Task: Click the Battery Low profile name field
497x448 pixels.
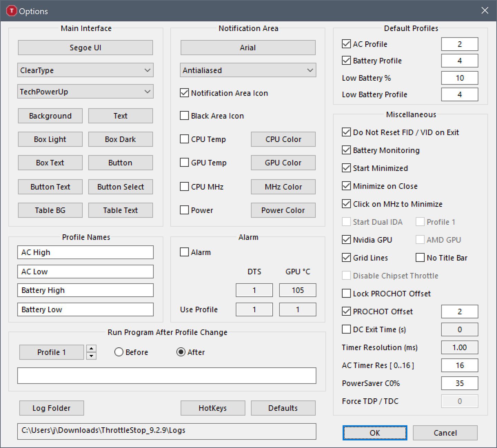Action: (x=85, y=309)
